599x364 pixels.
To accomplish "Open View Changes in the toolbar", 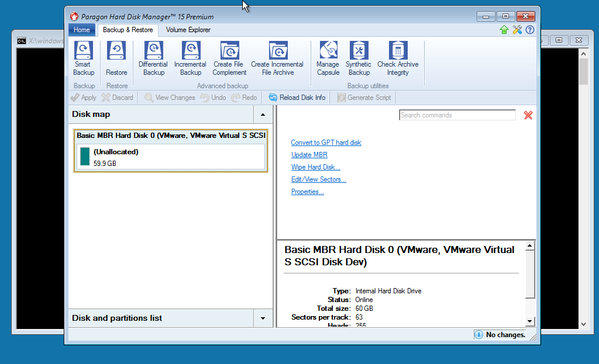I will [170, 98].
